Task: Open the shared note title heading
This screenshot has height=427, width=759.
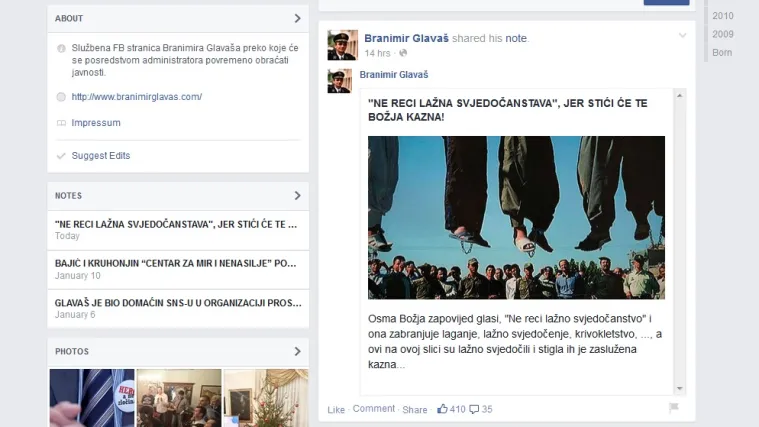Action: 507,110
